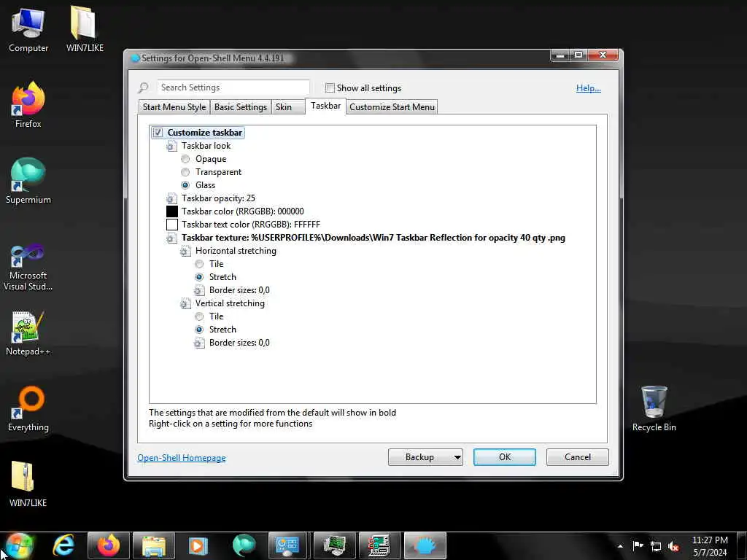Click the muted volume tray icon
Screen dimensions: 747x560
pos(673,546)
